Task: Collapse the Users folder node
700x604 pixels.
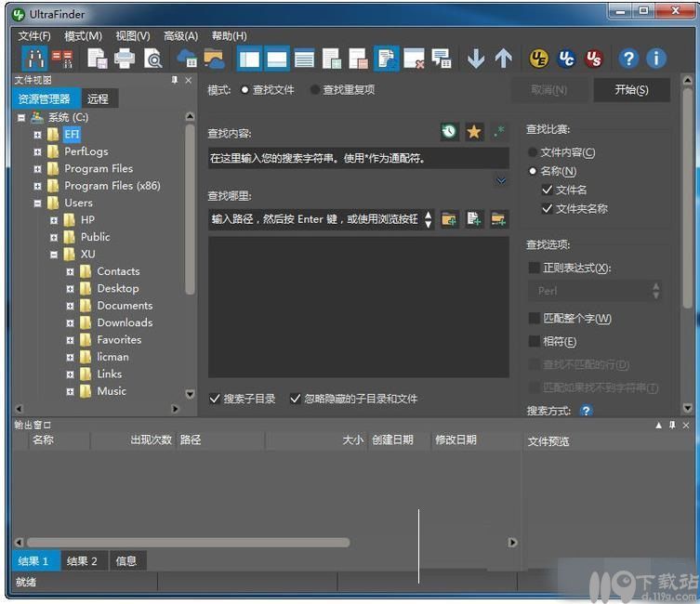Action: coord(37,204)
